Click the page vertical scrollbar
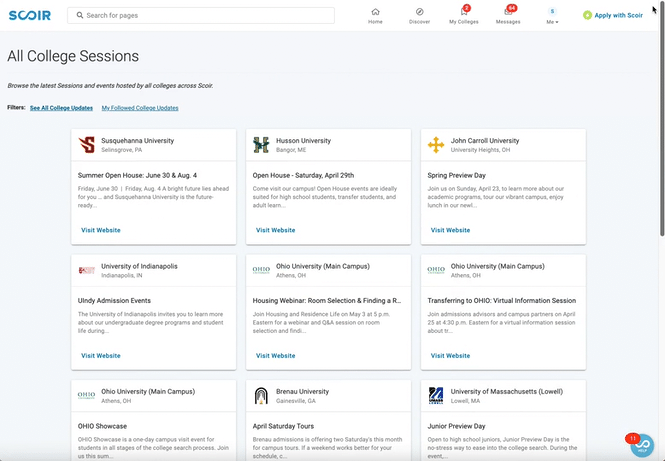 coord(662,119)
